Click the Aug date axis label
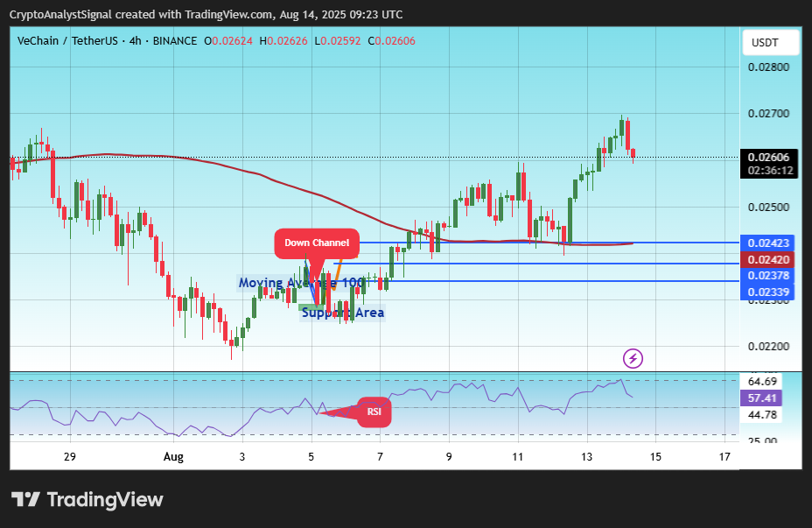812x528 pixels. (173, 456)
